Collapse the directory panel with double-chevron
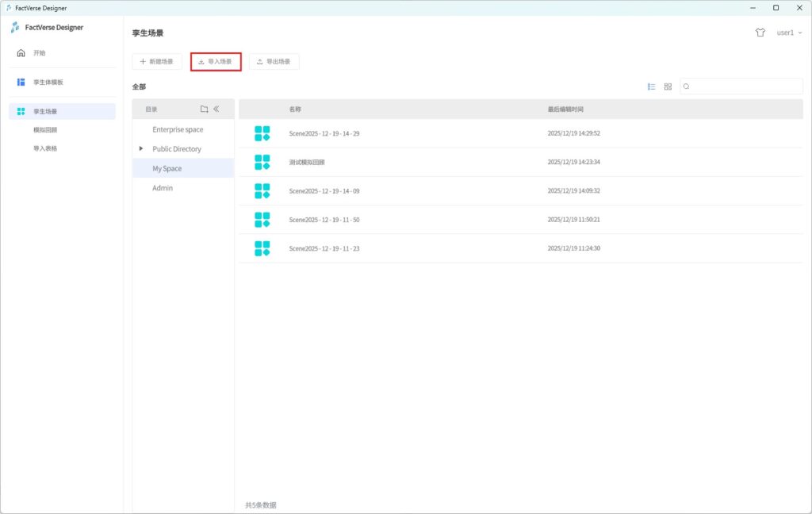 tap(216, 109)
